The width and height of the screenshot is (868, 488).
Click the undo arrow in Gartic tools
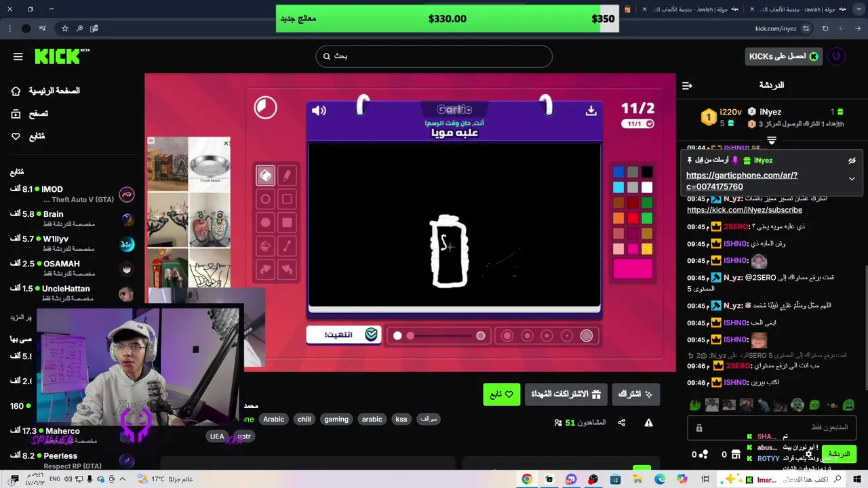pyautogui.click(x=287, y=269)
